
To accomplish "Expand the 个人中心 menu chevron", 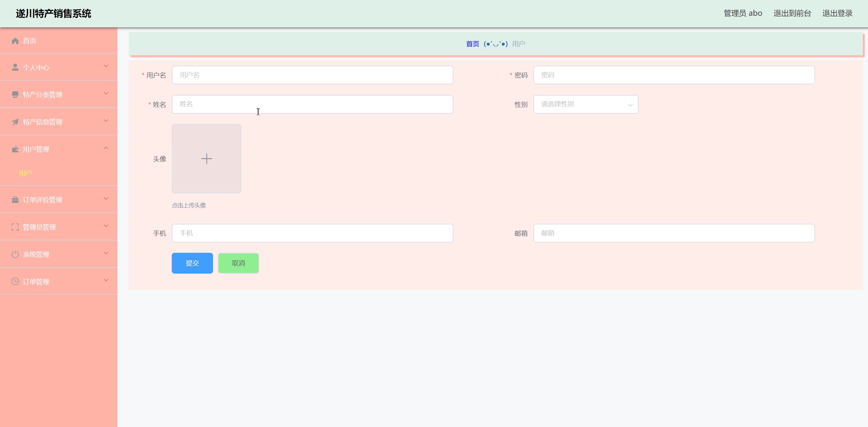I will pos(106,66).
